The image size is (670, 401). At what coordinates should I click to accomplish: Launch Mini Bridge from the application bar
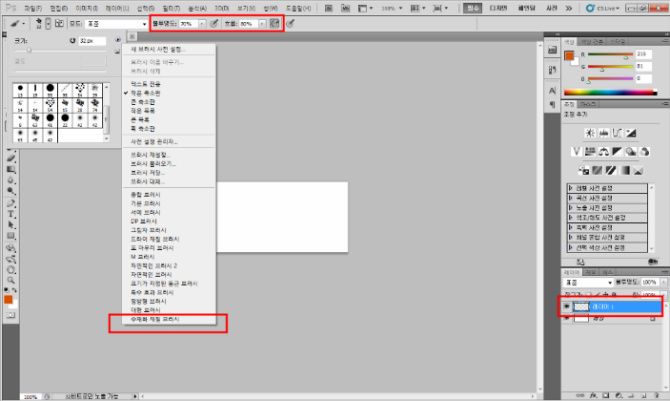(345, 8)
